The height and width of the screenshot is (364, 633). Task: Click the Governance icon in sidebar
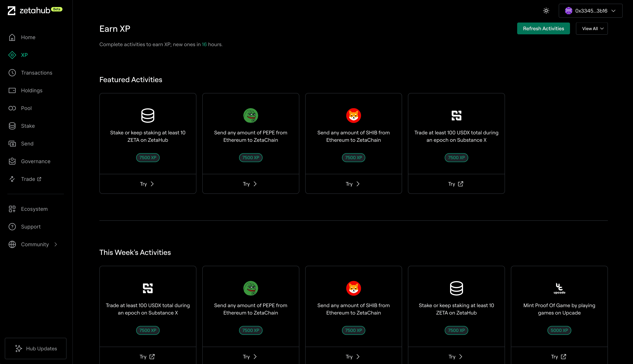point(12,161)
